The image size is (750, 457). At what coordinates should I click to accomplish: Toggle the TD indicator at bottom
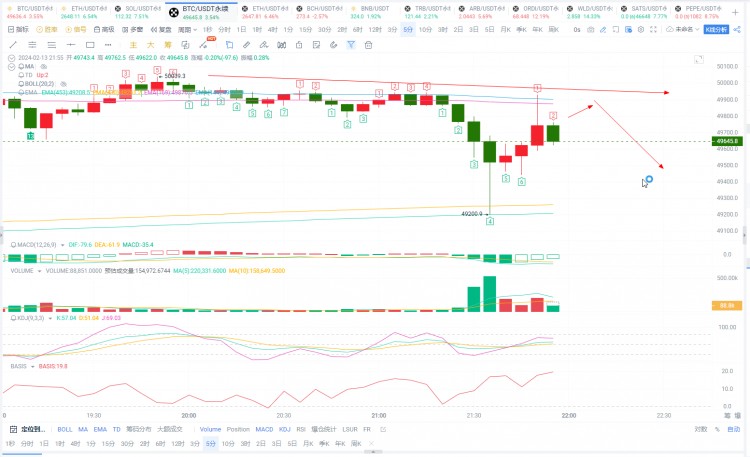(x=116, y=429)
